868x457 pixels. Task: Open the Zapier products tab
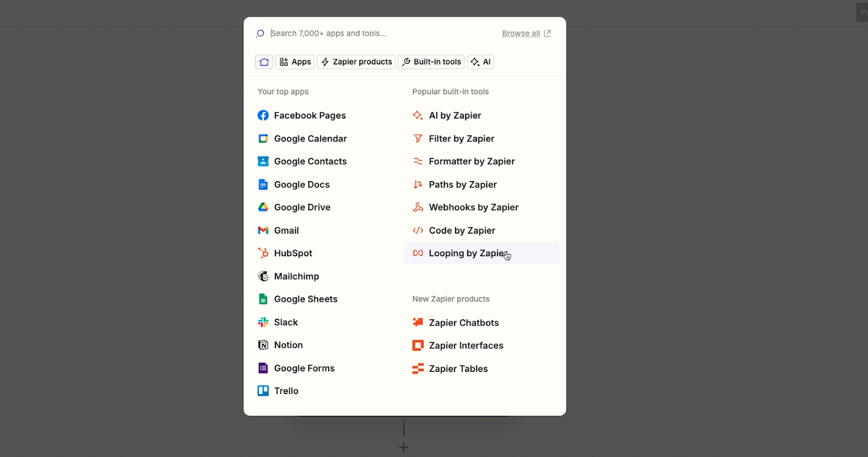tap(356, 62)
